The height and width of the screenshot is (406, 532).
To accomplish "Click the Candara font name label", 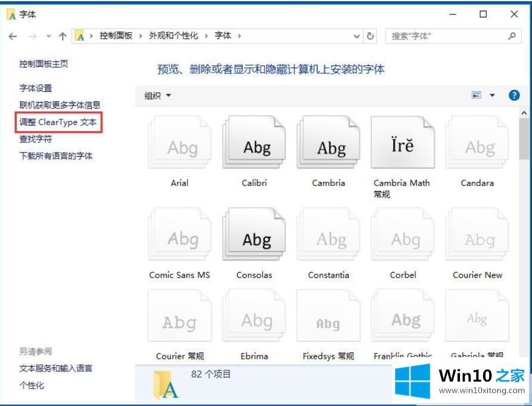I will pos(477,183).
